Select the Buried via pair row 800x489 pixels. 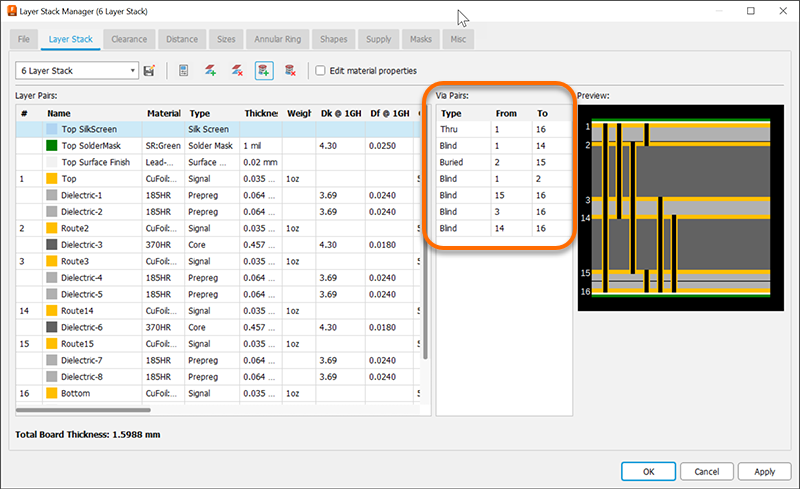pos(504,162)
